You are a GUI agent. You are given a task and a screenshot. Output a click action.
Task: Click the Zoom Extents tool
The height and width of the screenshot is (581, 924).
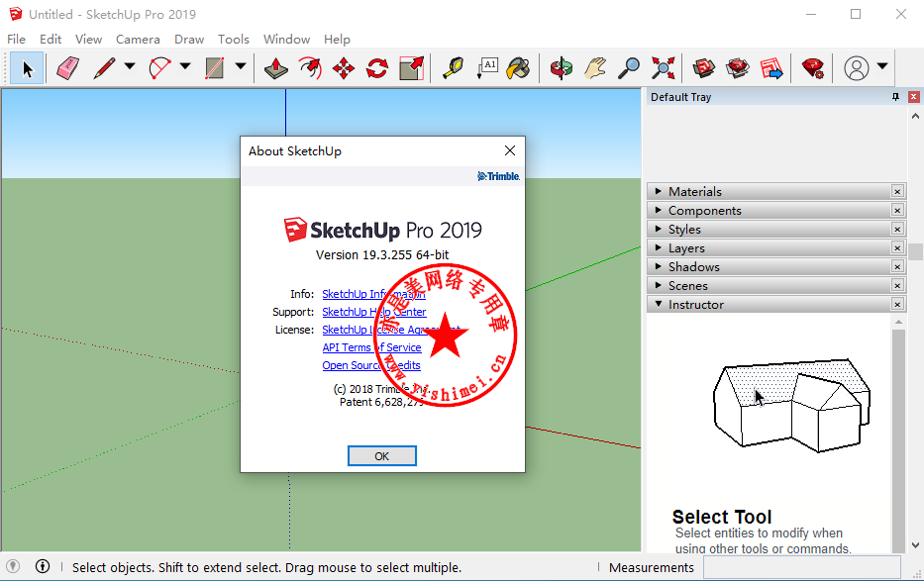click(x=663, y=68)
